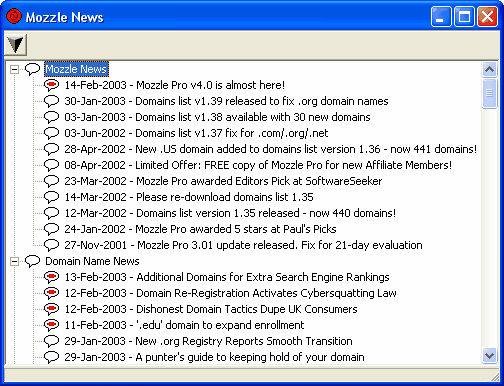Click red bubble icon for Domain Re-Registration item
504x386 pixels.
tap(52, 293)
